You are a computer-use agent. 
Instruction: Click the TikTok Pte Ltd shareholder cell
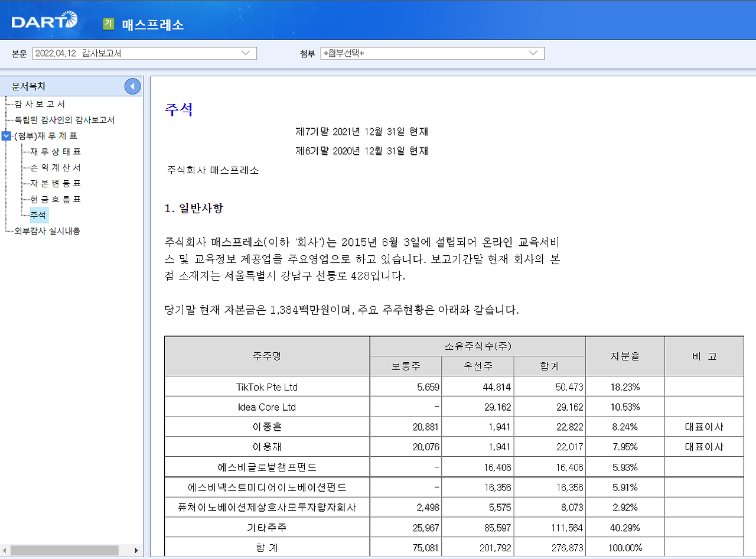click(x=267, y=387)
